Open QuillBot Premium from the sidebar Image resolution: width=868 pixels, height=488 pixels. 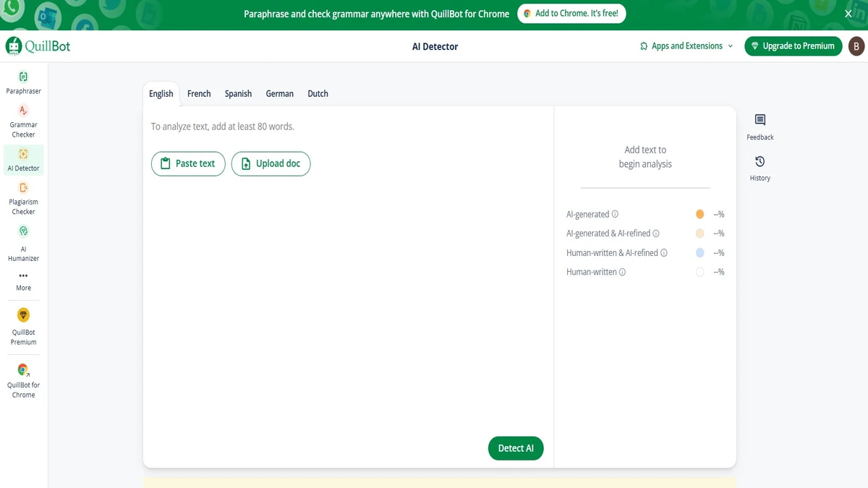coord(23,327)
